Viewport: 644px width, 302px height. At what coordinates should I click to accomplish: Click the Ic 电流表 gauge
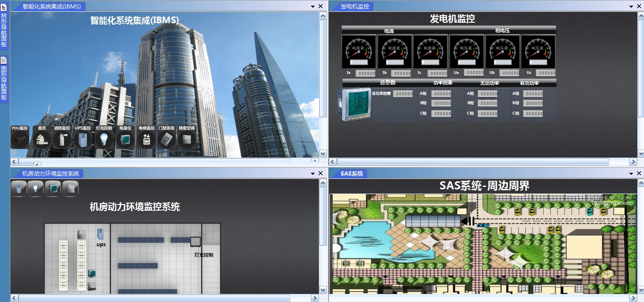(430, 51)
